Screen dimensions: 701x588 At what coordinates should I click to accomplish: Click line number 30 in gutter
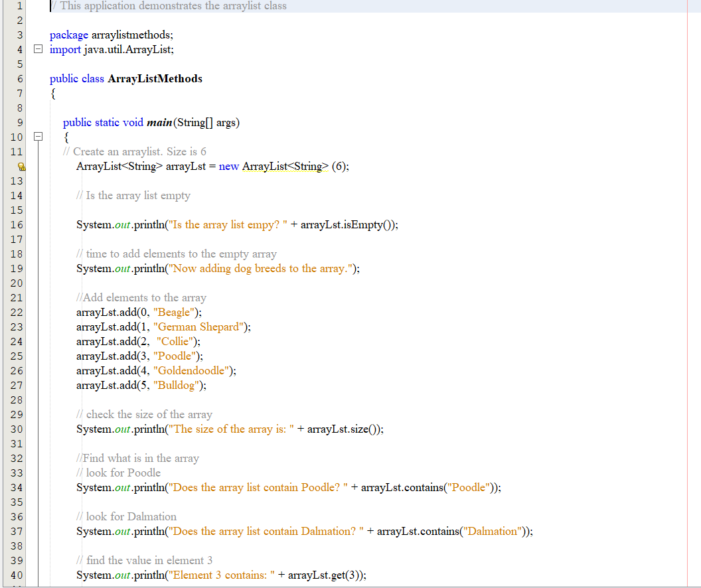coord(17,429)
